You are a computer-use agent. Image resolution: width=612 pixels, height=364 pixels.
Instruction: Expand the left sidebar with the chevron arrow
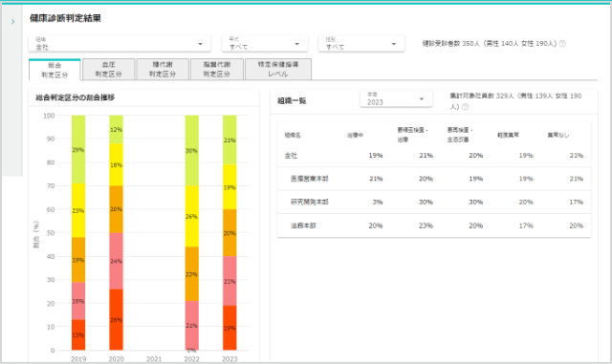click(12, 21)
